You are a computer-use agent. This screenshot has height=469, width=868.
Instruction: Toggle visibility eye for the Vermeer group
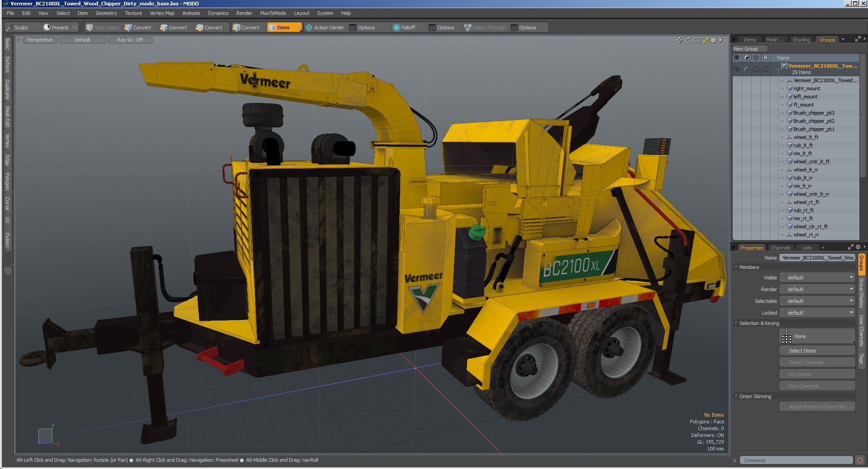(x=737, y=70)
